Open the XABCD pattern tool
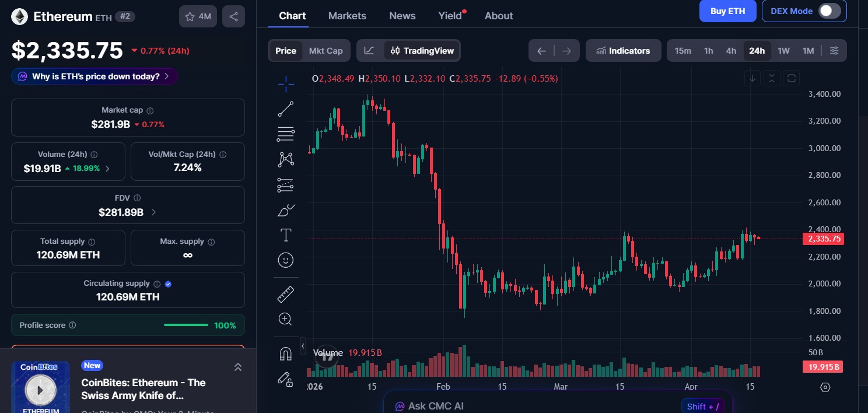Viewport: 868px width, 413px height. coord(285,159)
